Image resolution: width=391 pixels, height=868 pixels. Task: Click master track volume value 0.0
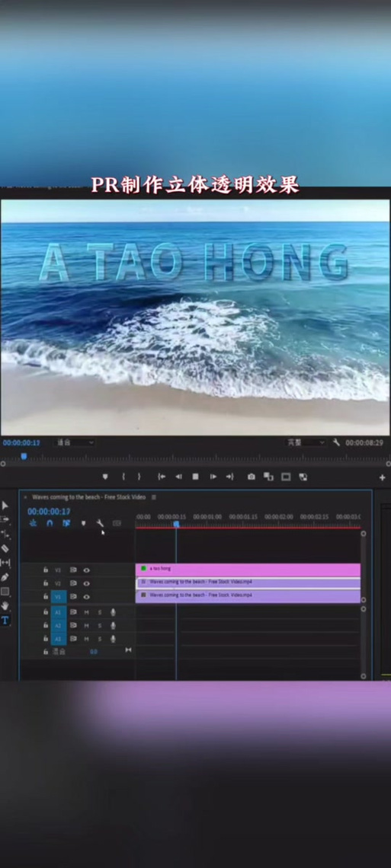tap(94, 652)
